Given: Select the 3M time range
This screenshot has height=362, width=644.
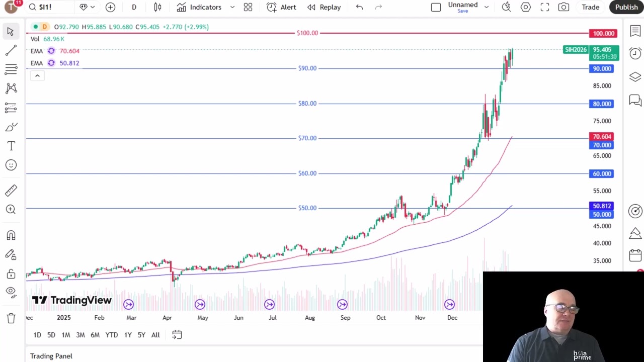Looking at the screenshot, I should coord(80,335).
